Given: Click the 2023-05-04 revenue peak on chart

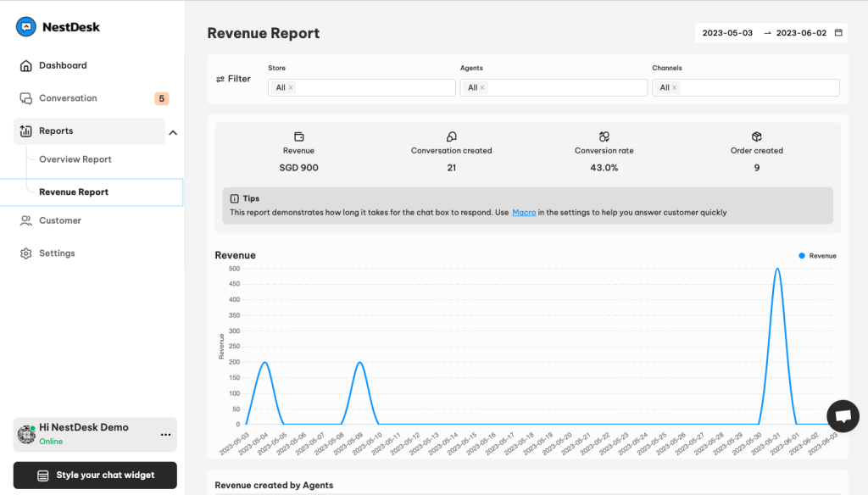Looking at the screenshot, I should 265,363.
